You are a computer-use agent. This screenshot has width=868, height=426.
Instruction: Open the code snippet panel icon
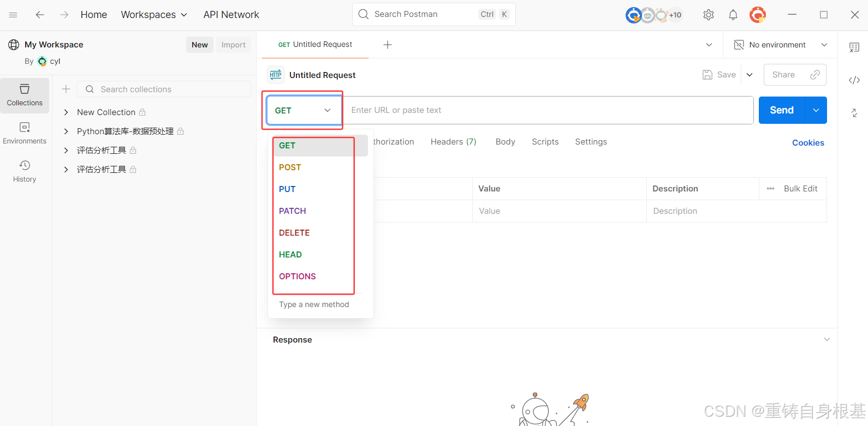coord(854,80)
